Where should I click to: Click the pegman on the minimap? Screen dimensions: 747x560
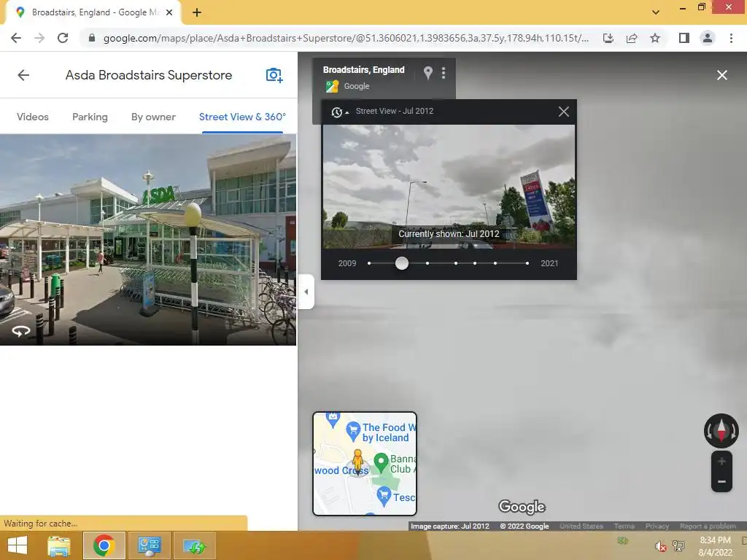357,462
